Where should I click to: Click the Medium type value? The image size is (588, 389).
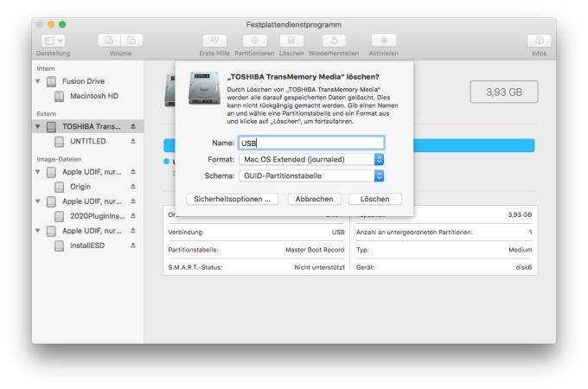(x=521, y=250)
